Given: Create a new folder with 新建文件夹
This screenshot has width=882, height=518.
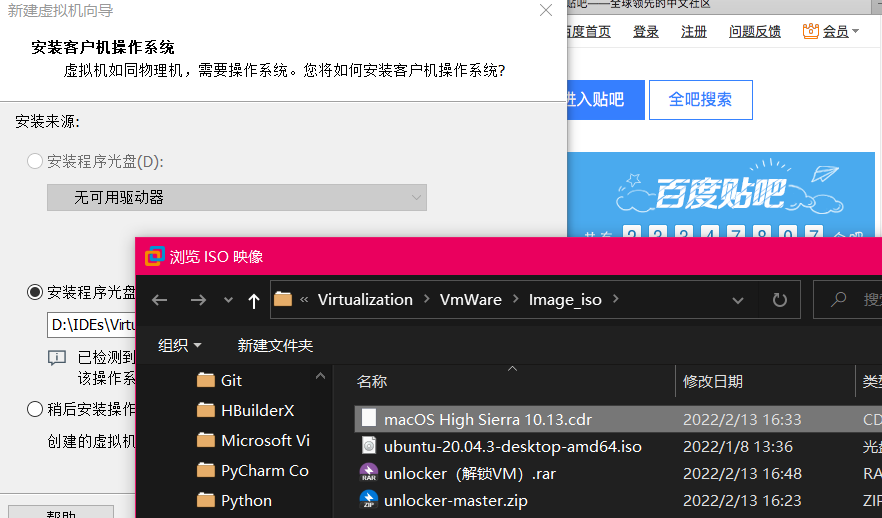Looking at the screenshot, I should coord(275,345).
